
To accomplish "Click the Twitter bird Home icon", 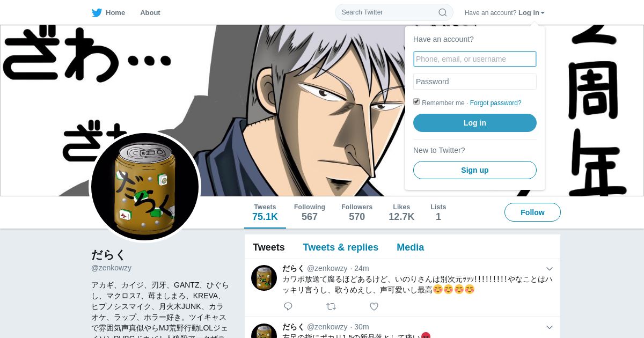I will click(x=97, y=13).
